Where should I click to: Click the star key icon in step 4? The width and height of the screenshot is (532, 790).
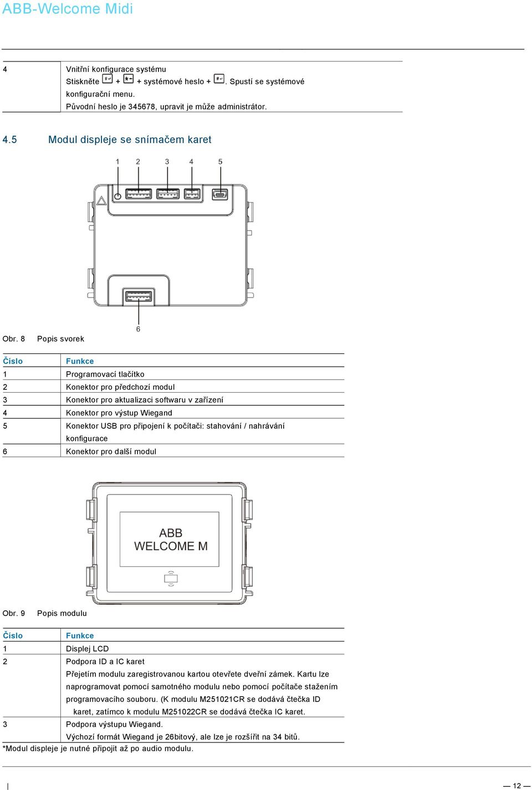(x=129, y=79)
